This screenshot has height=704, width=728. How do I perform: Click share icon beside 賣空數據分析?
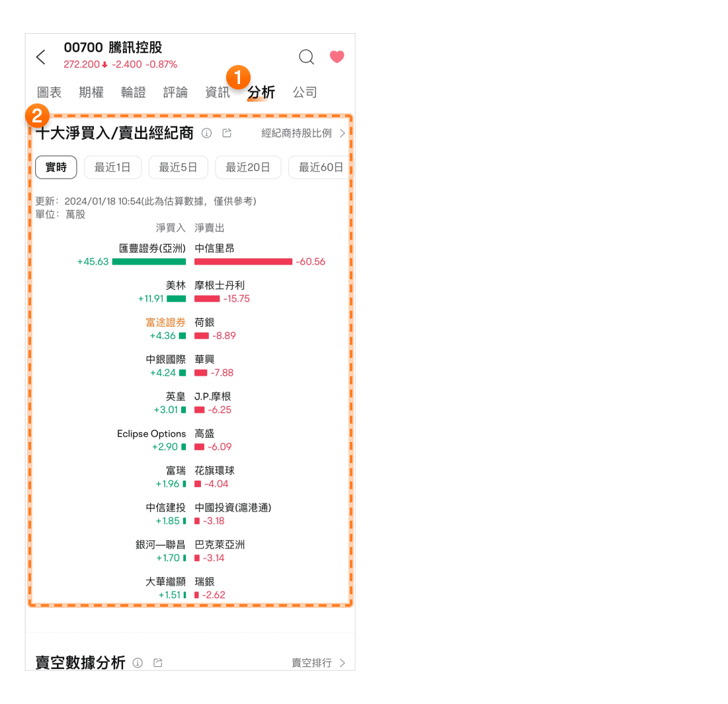tap(158, 662)
